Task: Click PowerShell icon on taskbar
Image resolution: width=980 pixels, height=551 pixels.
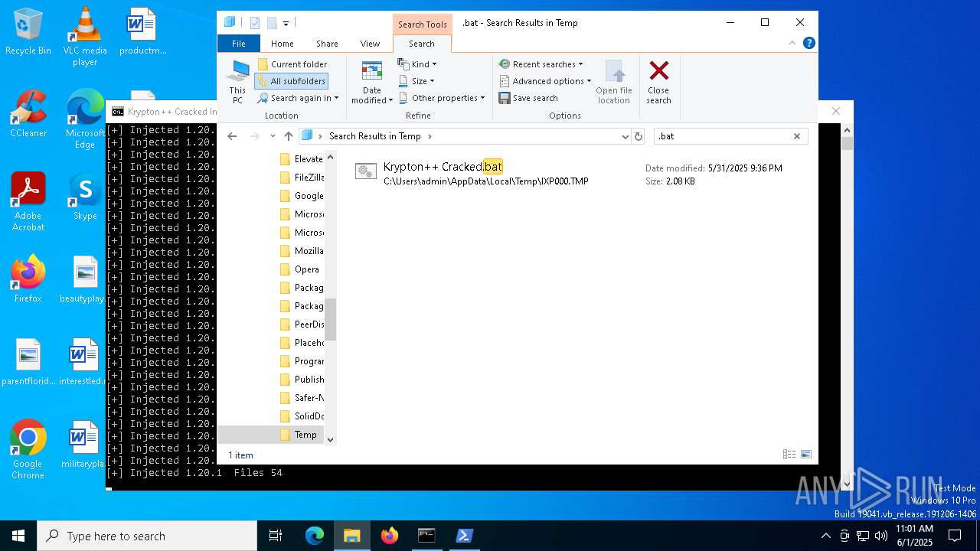Action: (x=464, y=536)
